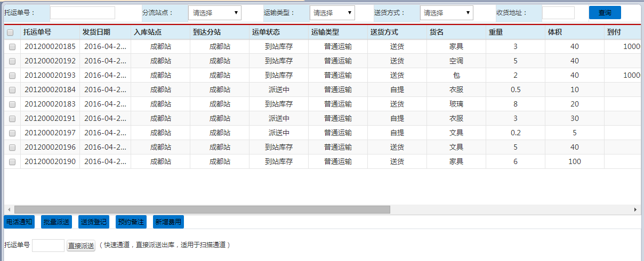
Task: Click the horizontal scrollbar left arrow
Action: [8, 210]
